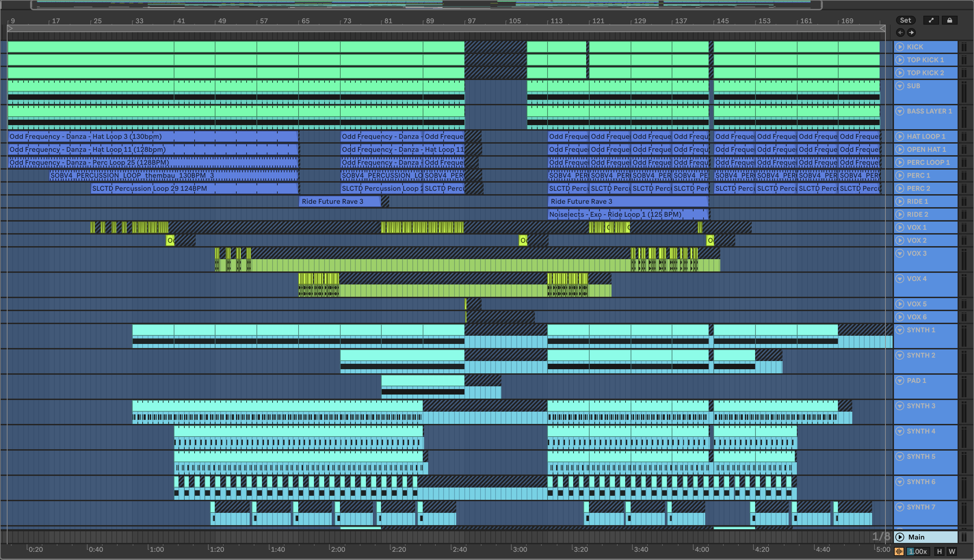The height and width of the screenshot is (560, 974).
Task: Unfold the RIDE 1 track
Action: click(900, 201)
